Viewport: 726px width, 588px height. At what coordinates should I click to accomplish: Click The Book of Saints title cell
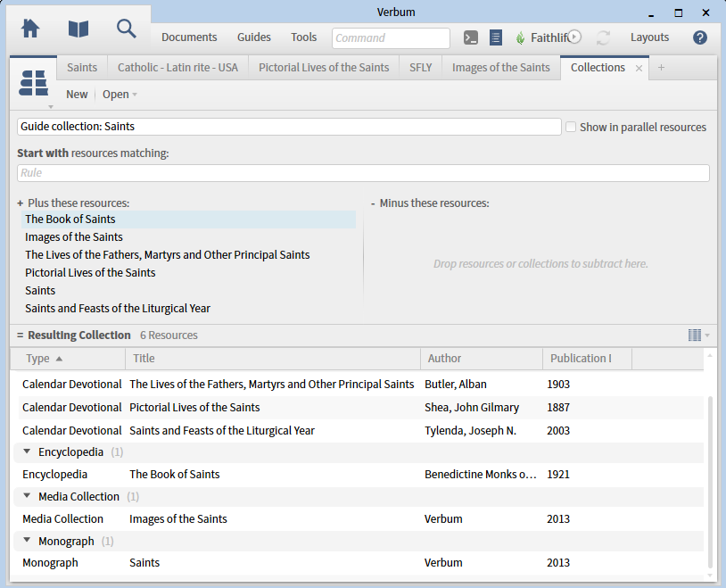(x=175, y=474)
